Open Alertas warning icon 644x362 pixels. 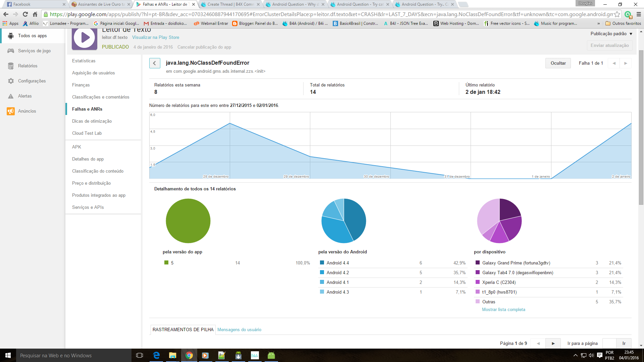click(11, 96)
